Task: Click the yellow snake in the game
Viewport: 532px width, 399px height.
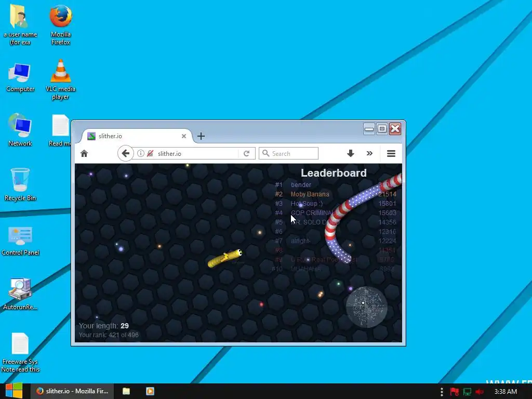Action: (224, 258)
